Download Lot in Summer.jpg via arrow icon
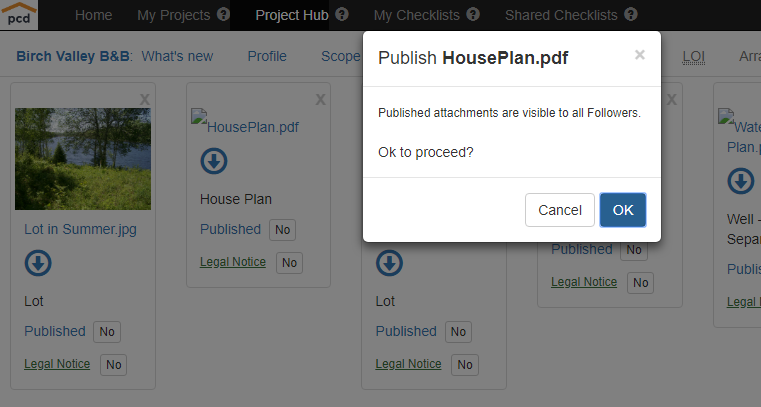This screenshot has height=407, width=761. [38, 263]
